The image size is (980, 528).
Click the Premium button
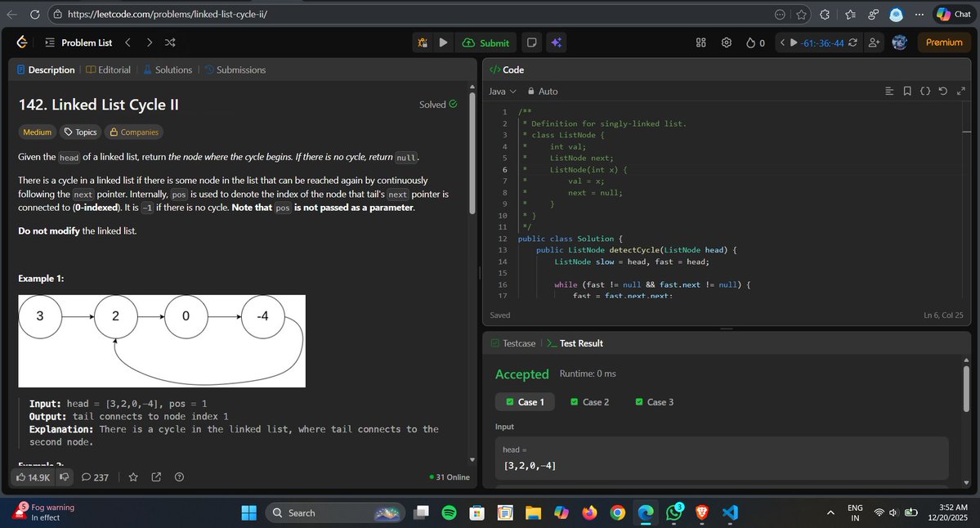click(944, 43)
